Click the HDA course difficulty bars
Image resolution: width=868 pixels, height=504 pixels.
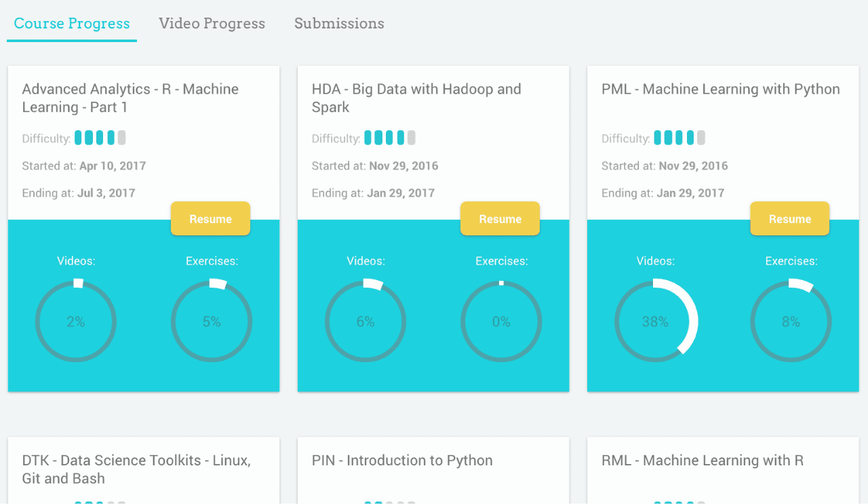pyautogui.click(x=390, y=138)
